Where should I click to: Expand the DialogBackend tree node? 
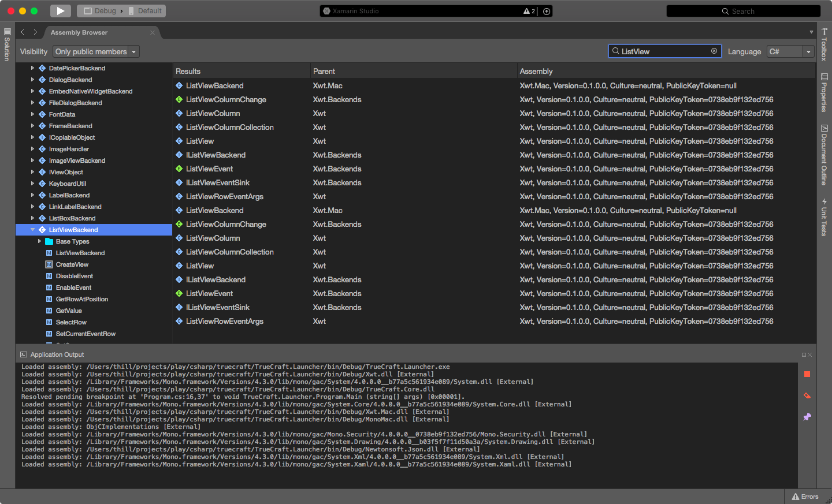tap(32, 80)
